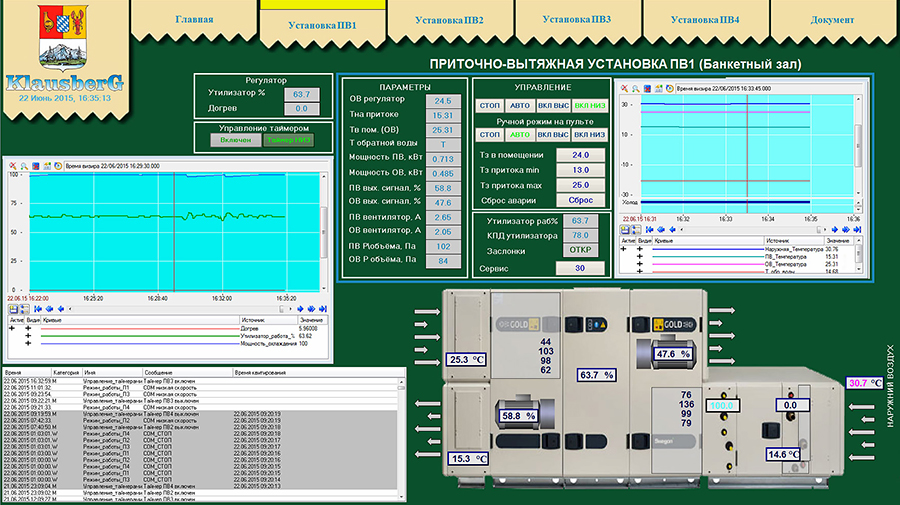
Task: Click green АВТО under Ручной режим на пульте
Action: click(519, 134)
